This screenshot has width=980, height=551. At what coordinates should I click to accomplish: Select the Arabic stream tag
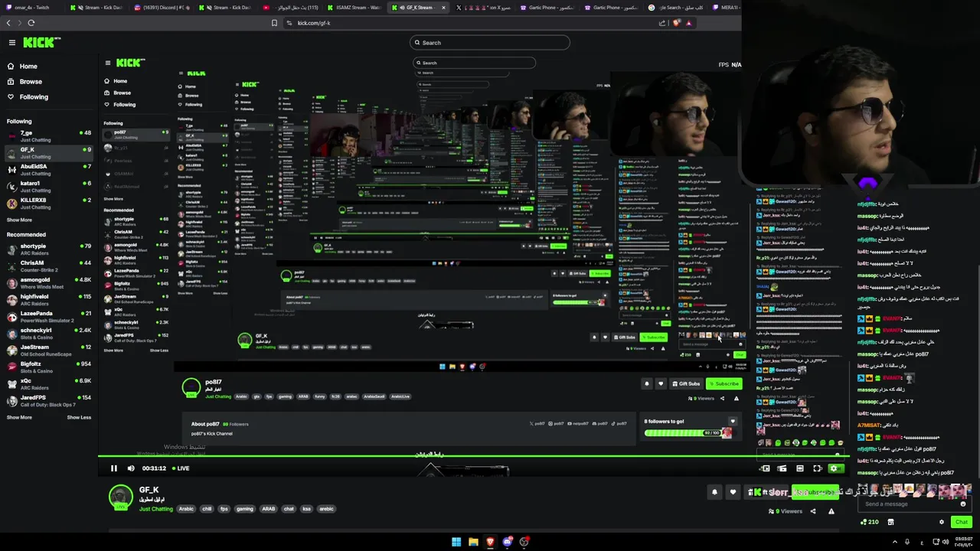point(186,509)
